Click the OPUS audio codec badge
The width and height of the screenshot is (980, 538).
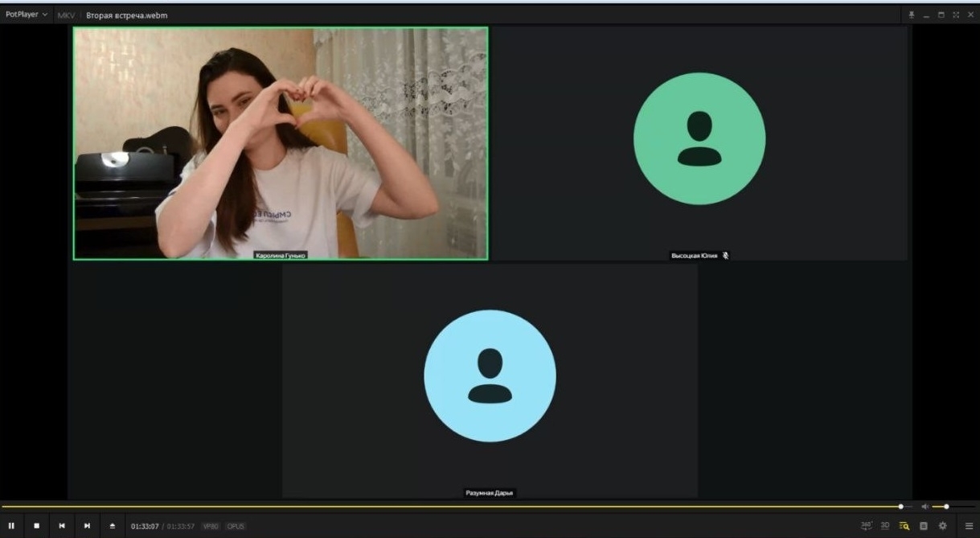pos(236,527)
